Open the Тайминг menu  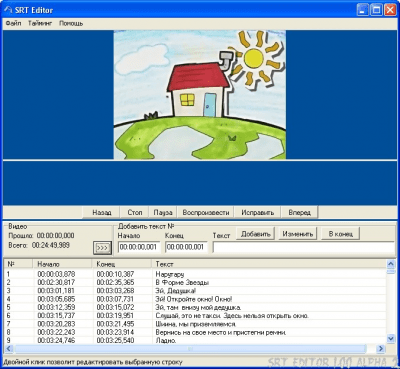40,23
